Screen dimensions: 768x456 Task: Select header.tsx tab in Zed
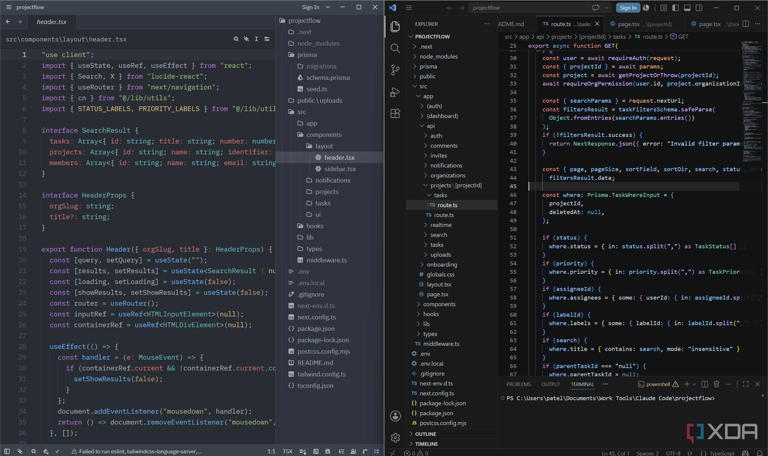click(x=51, y=22)
